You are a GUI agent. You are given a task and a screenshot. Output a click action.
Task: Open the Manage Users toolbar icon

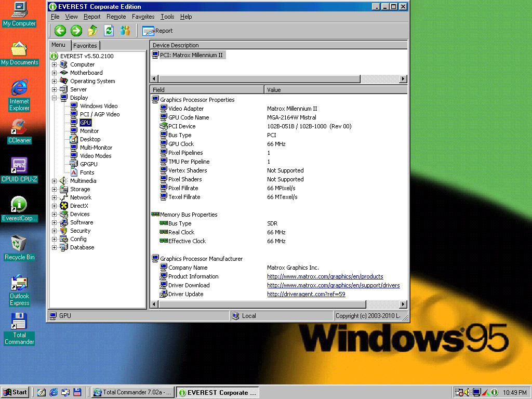click(x=125, y=31)
